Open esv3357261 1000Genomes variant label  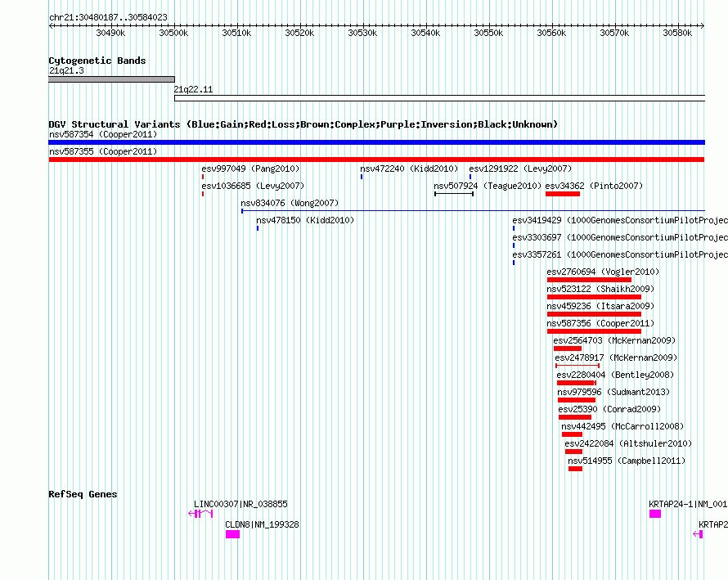click(620, 254)
